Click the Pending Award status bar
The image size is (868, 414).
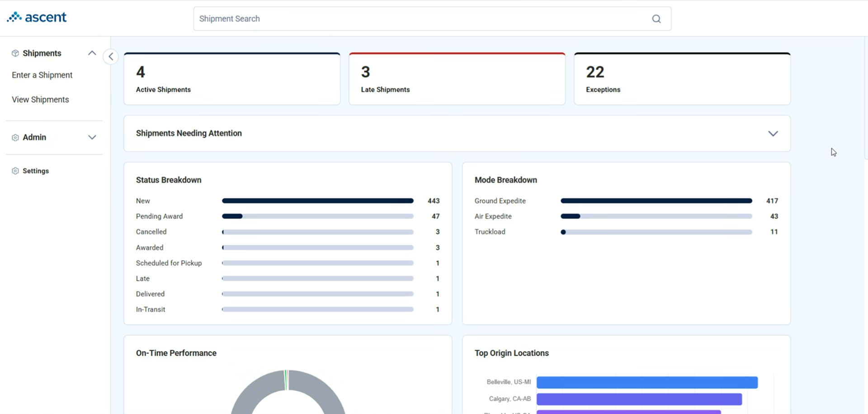[x=318, y=216]
